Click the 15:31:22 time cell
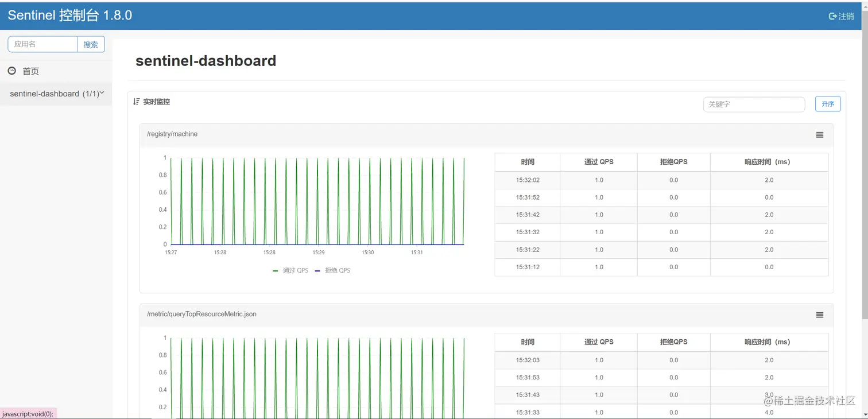868x419 pixels. pos(528,250)
